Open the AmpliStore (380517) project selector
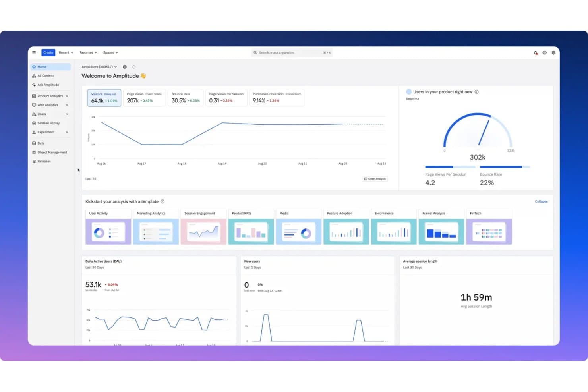 tap(99, 67)
